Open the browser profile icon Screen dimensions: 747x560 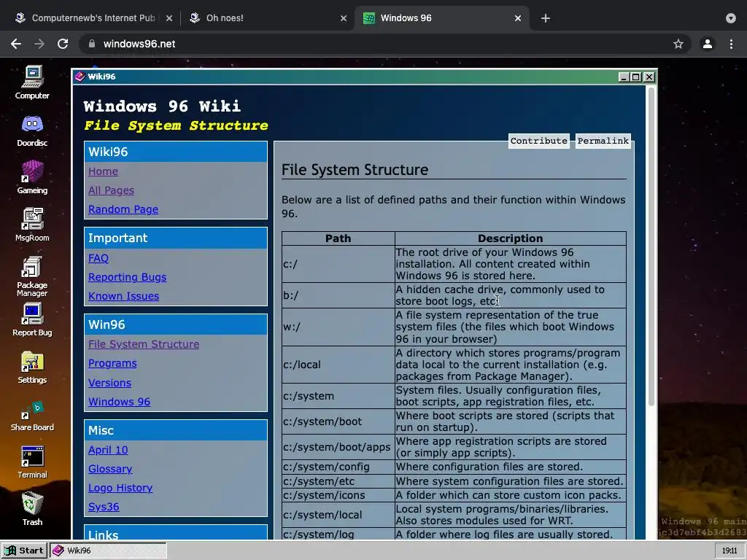coord(708,44)
